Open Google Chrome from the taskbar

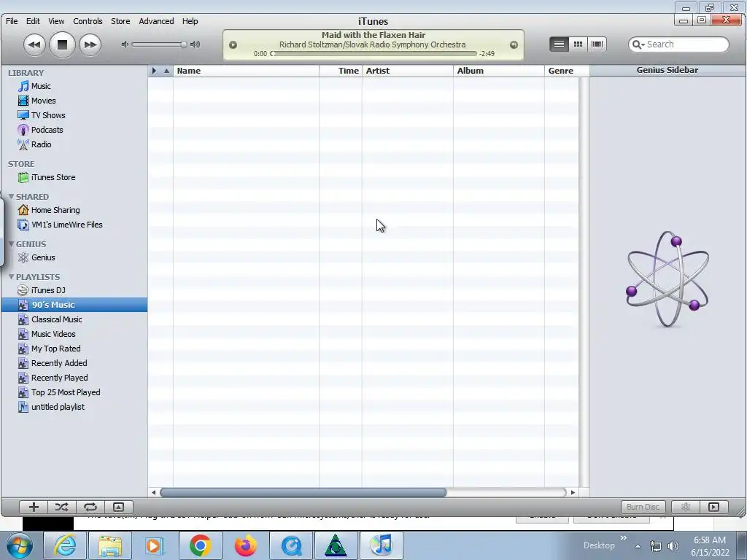coord(200,545)
